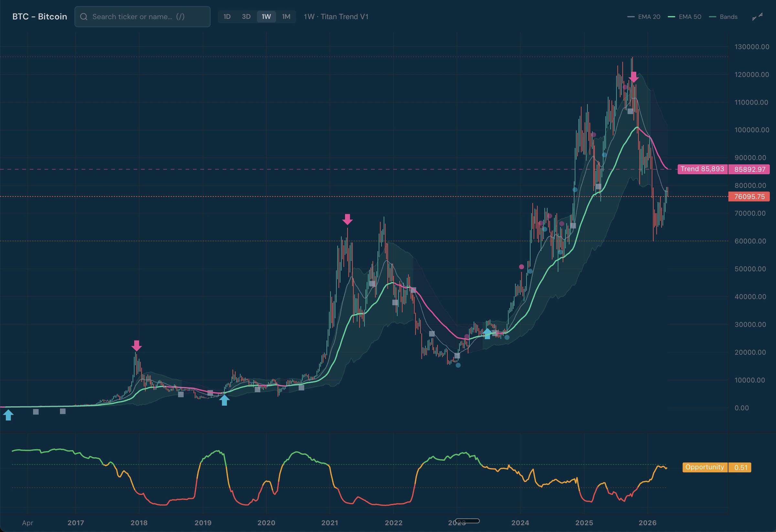
Task: Switch to the 1D timeframe
Action: tap(227, 17)
